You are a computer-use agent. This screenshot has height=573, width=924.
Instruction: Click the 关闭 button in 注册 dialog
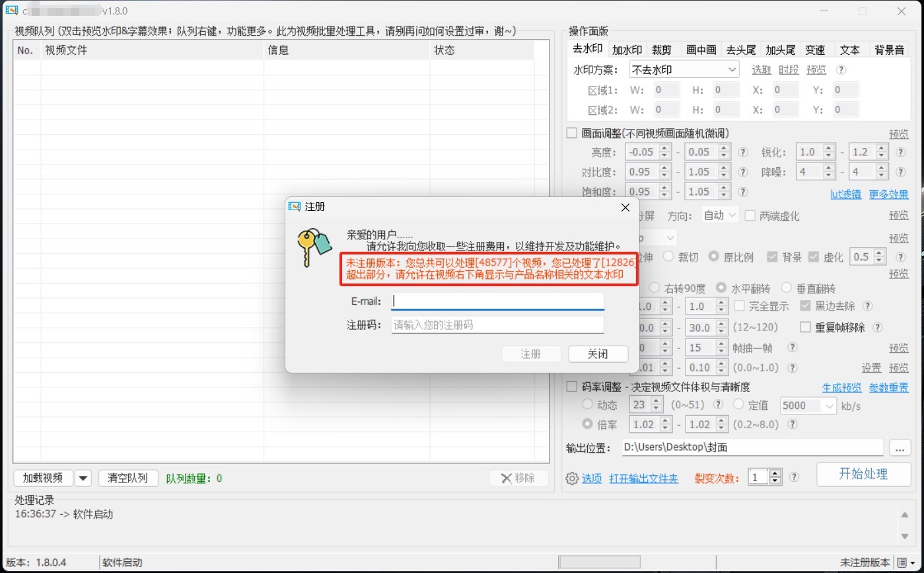coord(598,354)
